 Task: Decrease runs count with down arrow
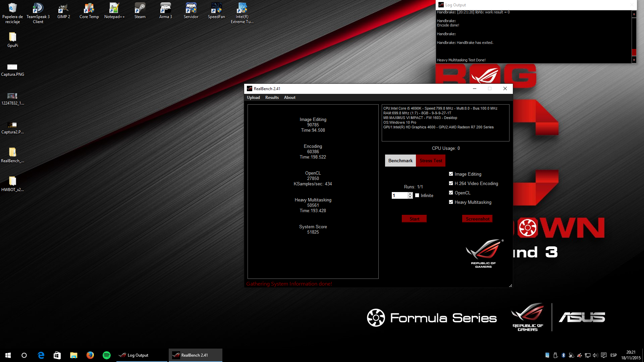pos(410,197)
